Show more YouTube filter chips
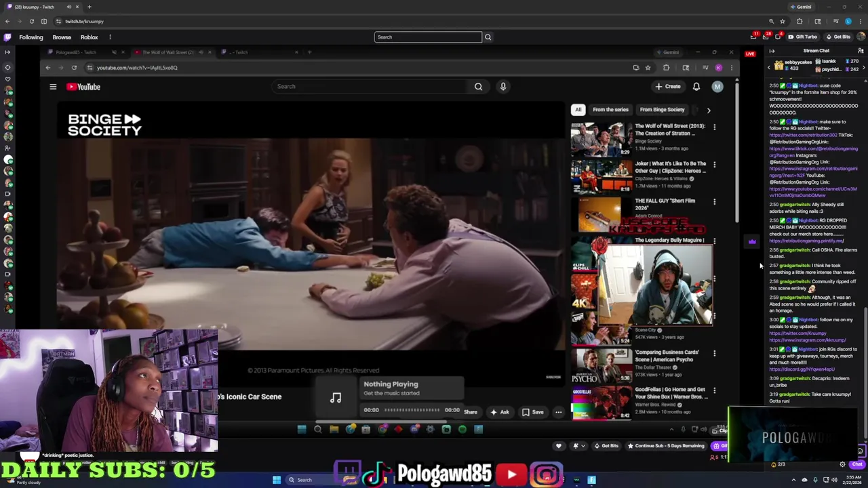This screenshot has width=868, height=488. [709, 110]
